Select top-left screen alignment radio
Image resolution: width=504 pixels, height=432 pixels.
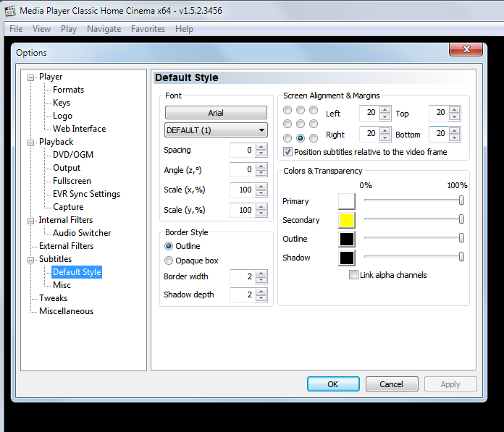click(x=287, y=110)
